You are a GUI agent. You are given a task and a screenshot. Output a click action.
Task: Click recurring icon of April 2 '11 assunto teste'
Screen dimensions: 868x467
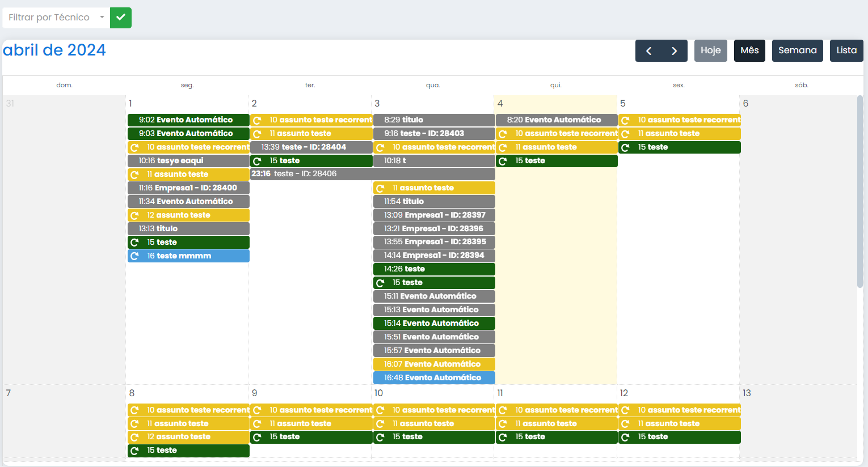[x=257, y=134]
